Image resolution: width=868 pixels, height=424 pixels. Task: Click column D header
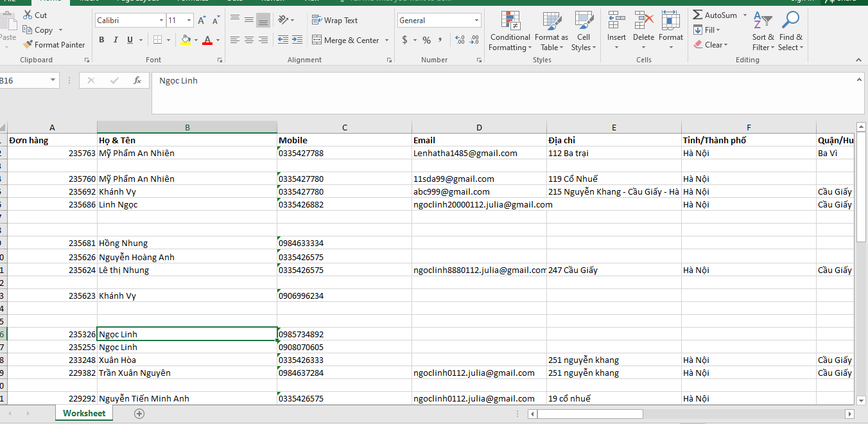479,127
